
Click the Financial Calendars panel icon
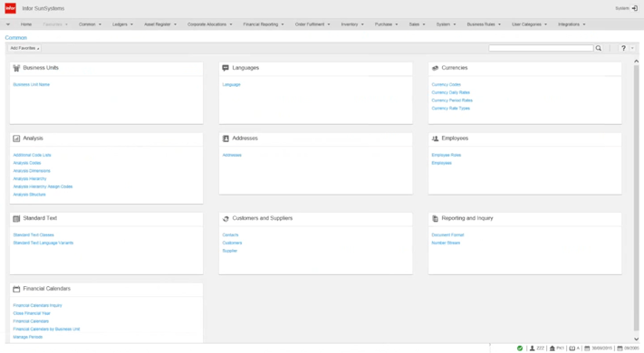(16, 289)
